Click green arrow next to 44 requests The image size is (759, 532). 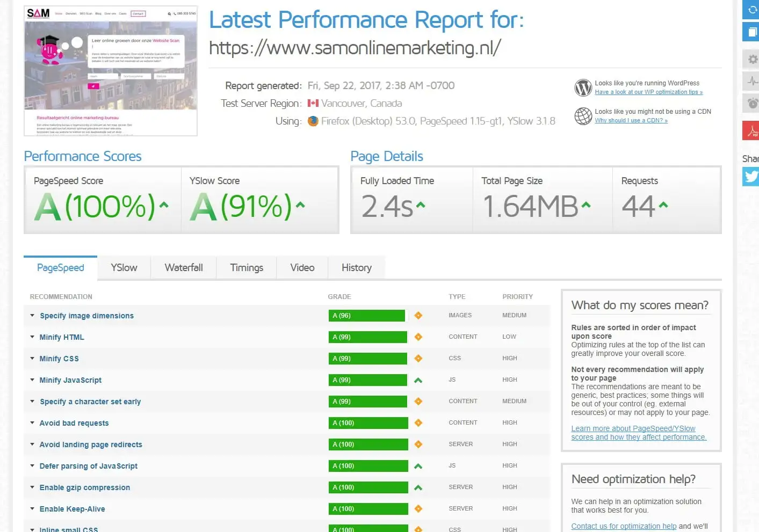tap(663, 205)
